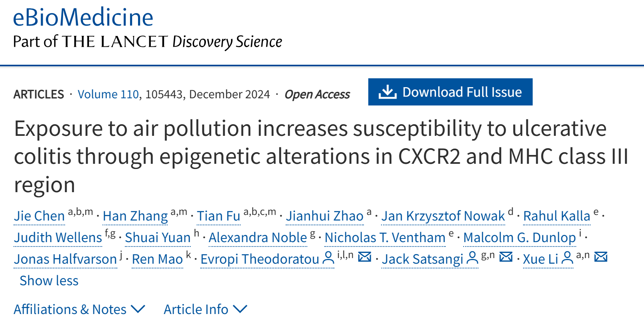Click author Jan Krzysztof Nowak

[443, 216]
